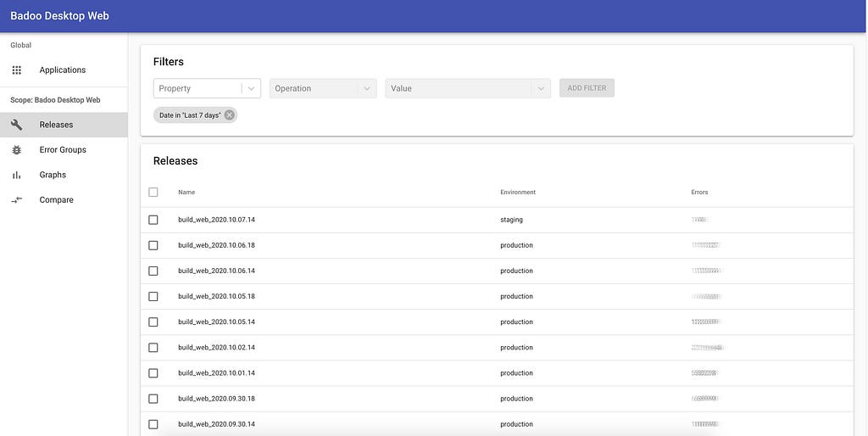Screen dimensions: 868x436
Task: Select the build_web_2020.10.06.18 checkbox
Action: (153, 245)
